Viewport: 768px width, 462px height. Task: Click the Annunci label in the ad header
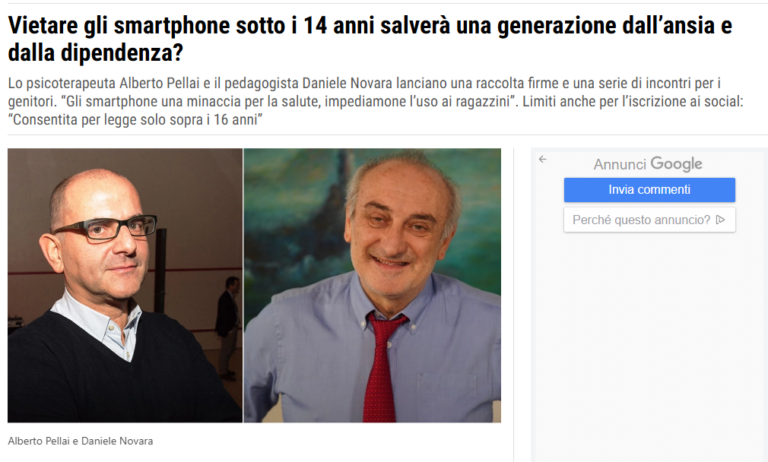point(620,165)
